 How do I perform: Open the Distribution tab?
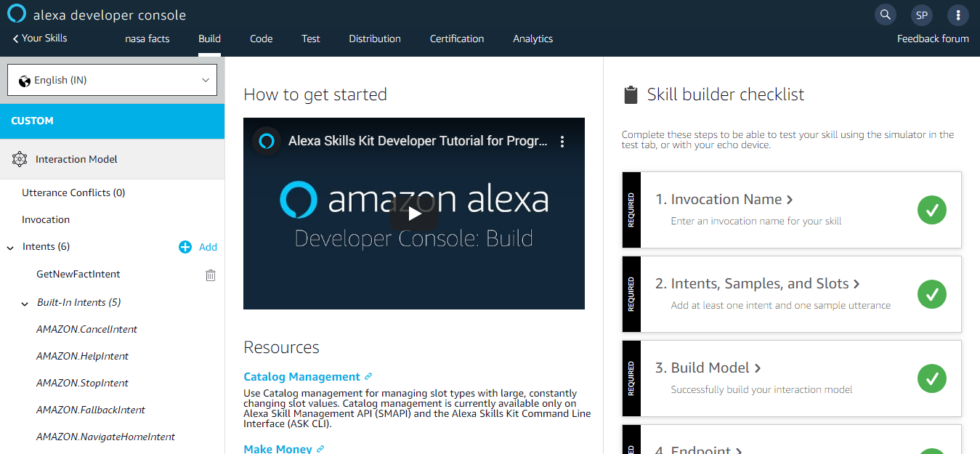pos(375,38)
